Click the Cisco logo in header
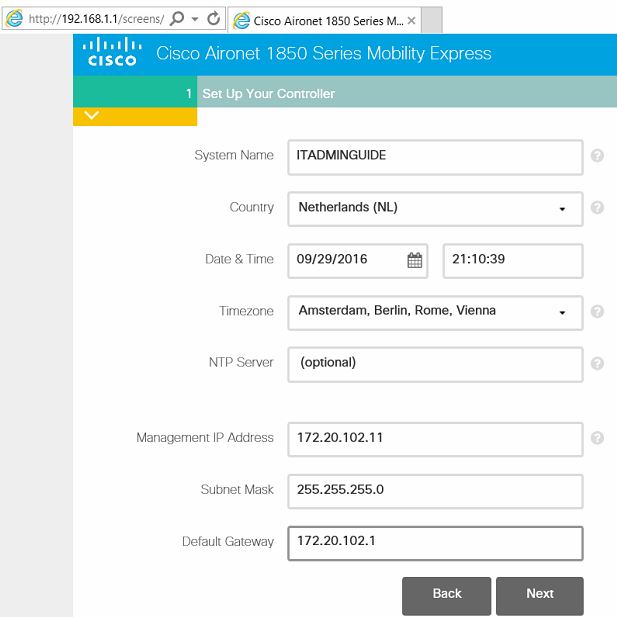617x617 pixels. [x=112, y=52]
